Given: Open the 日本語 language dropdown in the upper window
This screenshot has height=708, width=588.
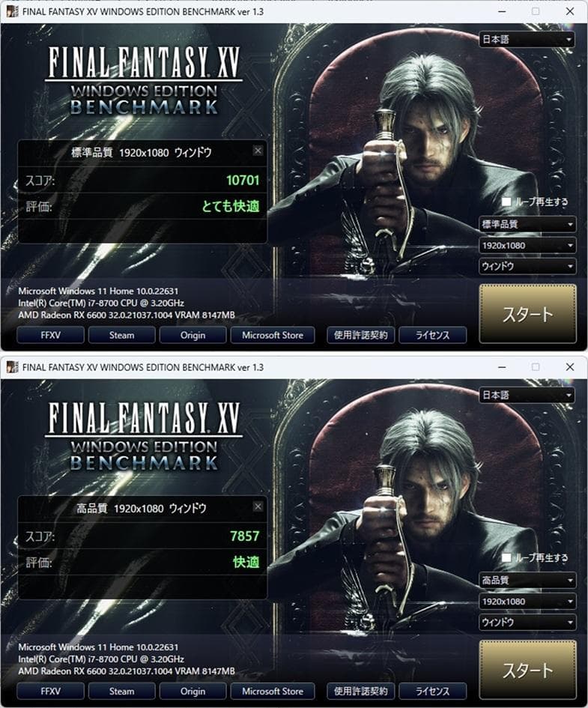Looking at the screenshot, I should (x=527, y=40).
